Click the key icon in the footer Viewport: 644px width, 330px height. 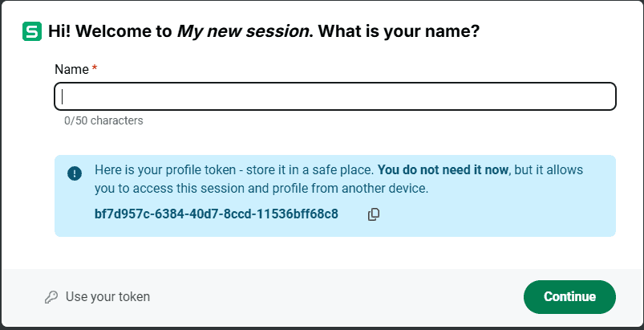(x=51, y=297)
